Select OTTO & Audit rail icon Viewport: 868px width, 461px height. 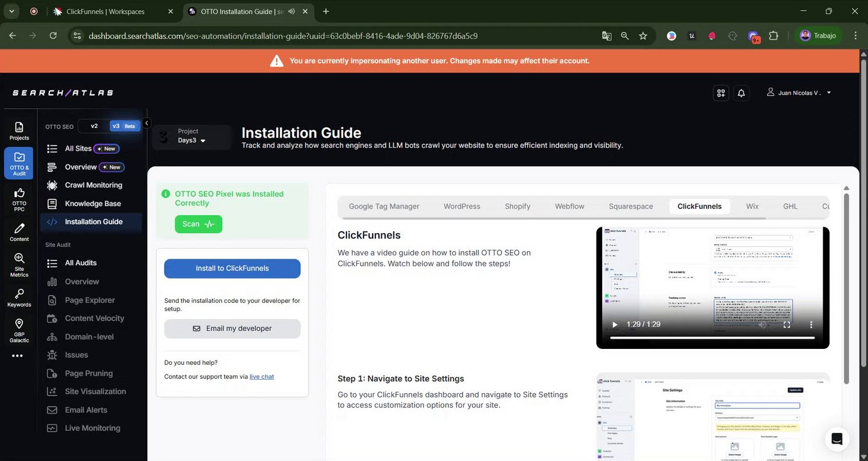(19, 163)
